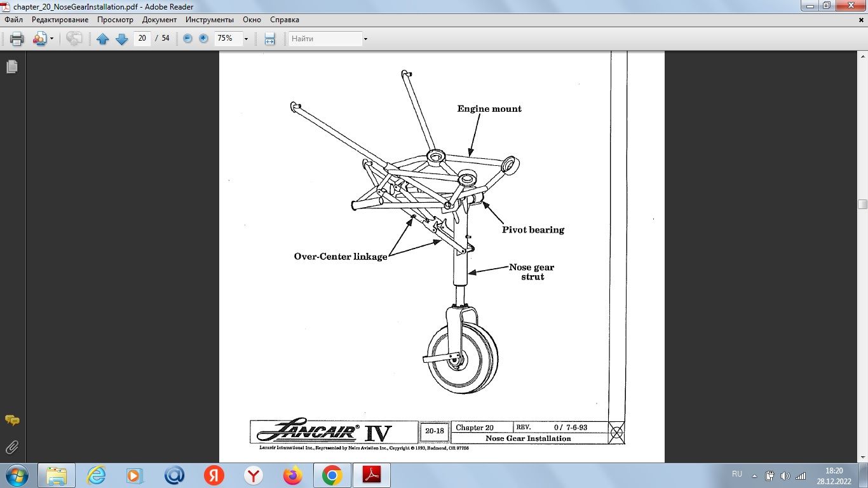The height and width of the screenshot is (488, 868).
Task: Open Firefox from the taskbar
Action: pos(293,475)
